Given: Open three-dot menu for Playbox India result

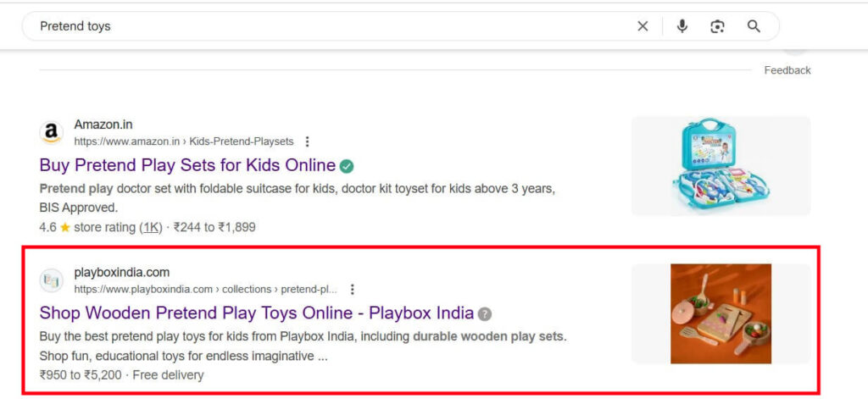Looking at the screenshot, I should (x=352, y=290).
